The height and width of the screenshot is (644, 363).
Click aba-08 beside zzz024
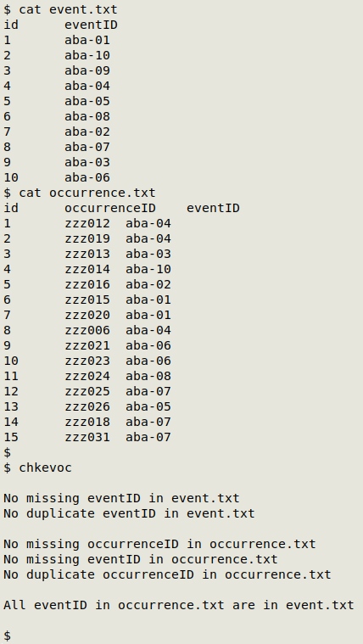148,376
